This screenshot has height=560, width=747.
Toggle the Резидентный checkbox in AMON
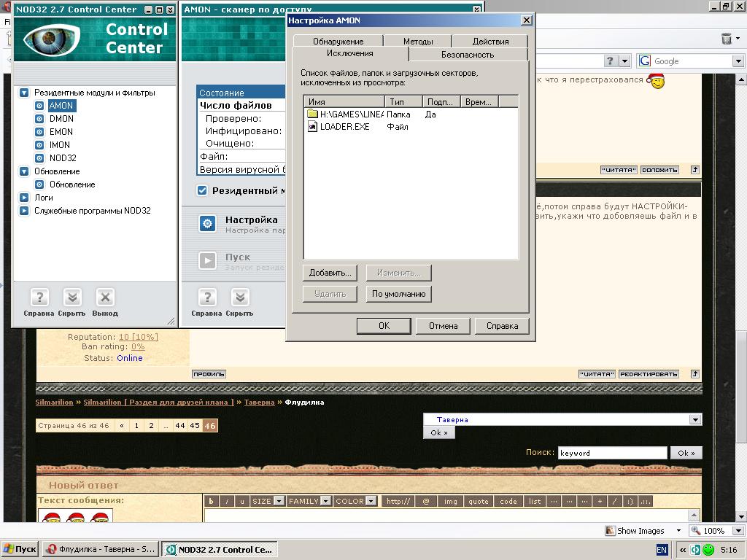pyautogui.click(x=202, y=190)
